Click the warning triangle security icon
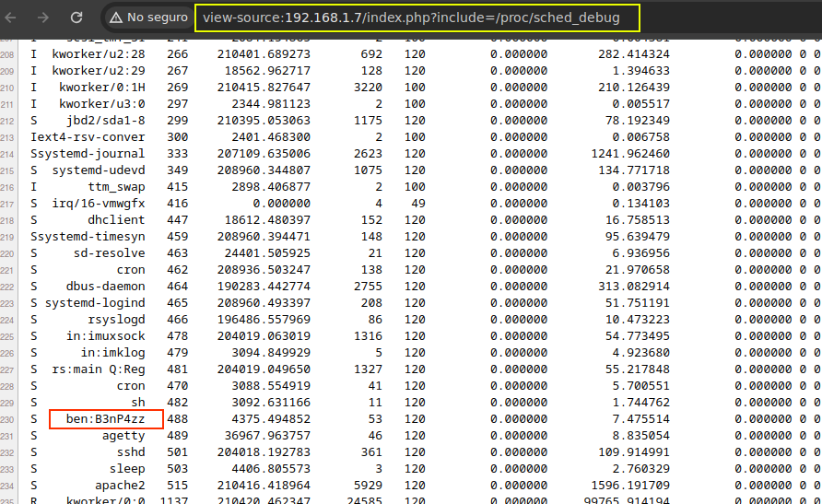 tap(115, 18)
